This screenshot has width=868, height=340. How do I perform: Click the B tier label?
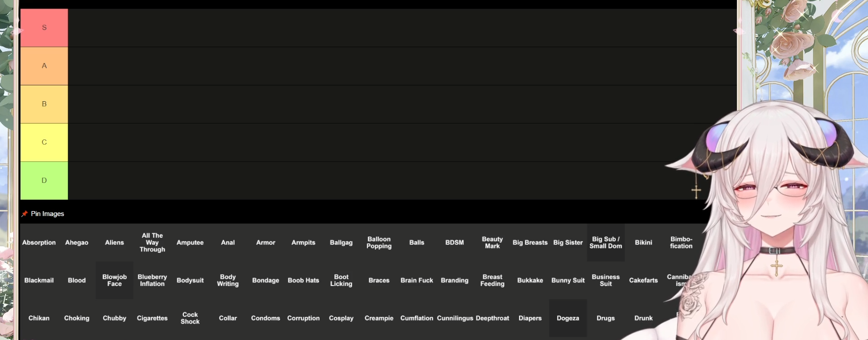[x=44, y=104]
